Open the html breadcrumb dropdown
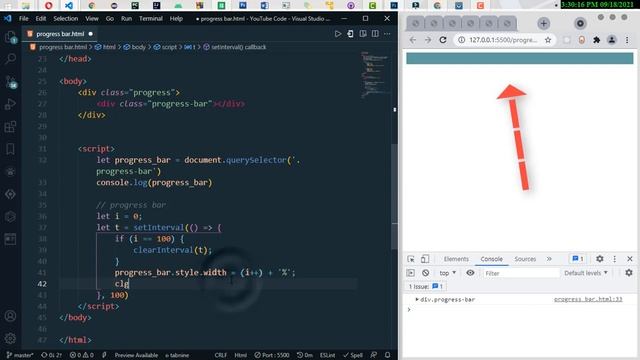The height and width of the screenshot is (360, 640). click(x=105, y=47)
